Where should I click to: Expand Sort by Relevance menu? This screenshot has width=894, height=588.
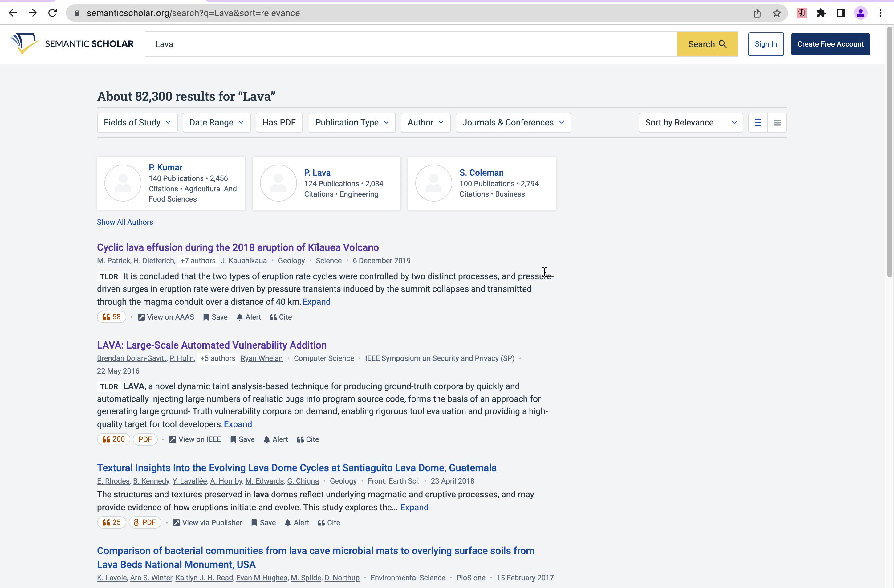click(690, 122)
